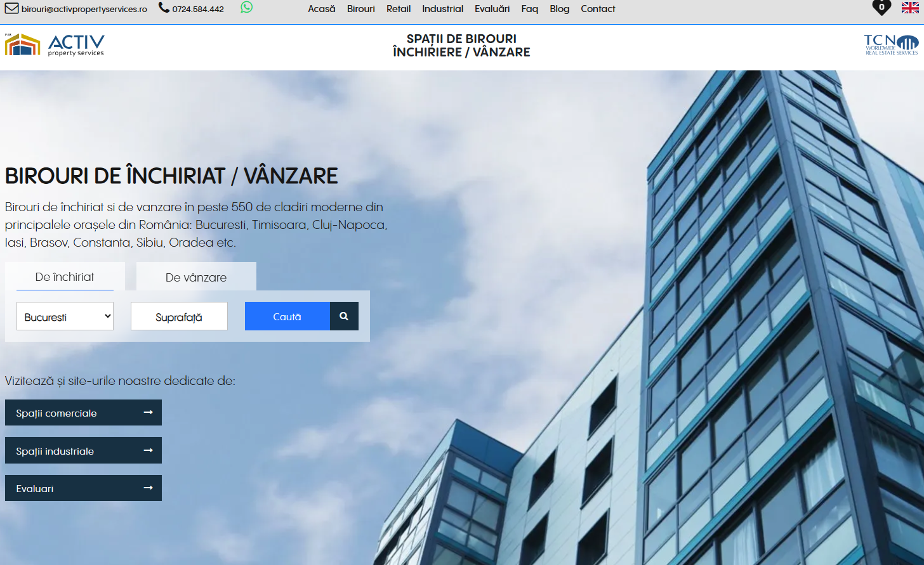Open the Evaluari button link

(83, 488)
